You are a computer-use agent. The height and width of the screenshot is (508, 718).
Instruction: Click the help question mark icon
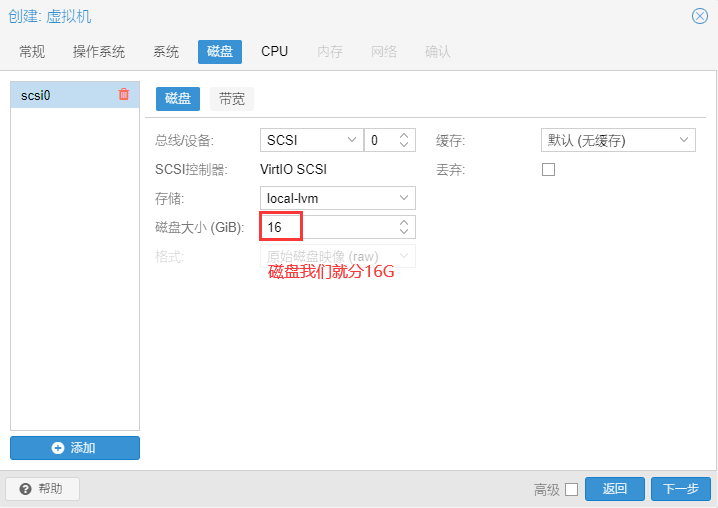coord(25,489)
